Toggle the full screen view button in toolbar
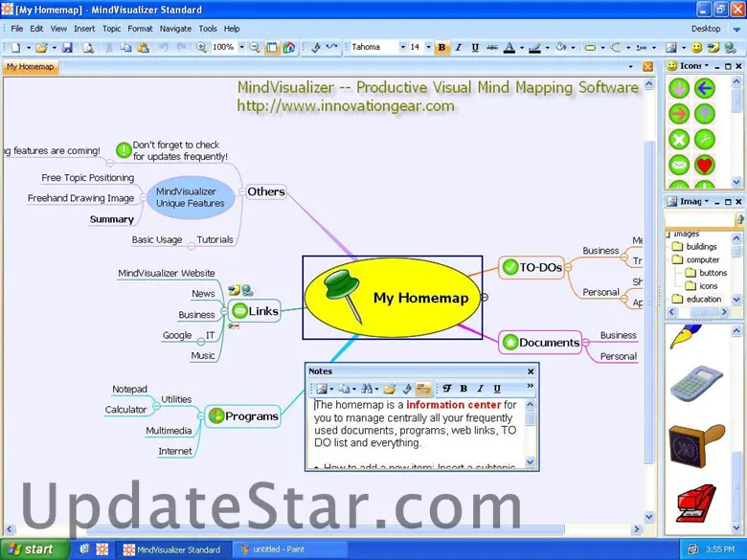Image resolution: width=747 pixels, height=560 pixels. pos(272,47)
